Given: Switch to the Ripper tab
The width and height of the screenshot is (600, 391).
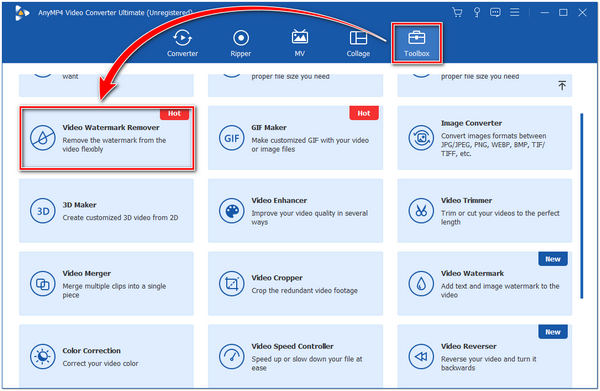Looking at the screenshot, I should tap(241, 43).
